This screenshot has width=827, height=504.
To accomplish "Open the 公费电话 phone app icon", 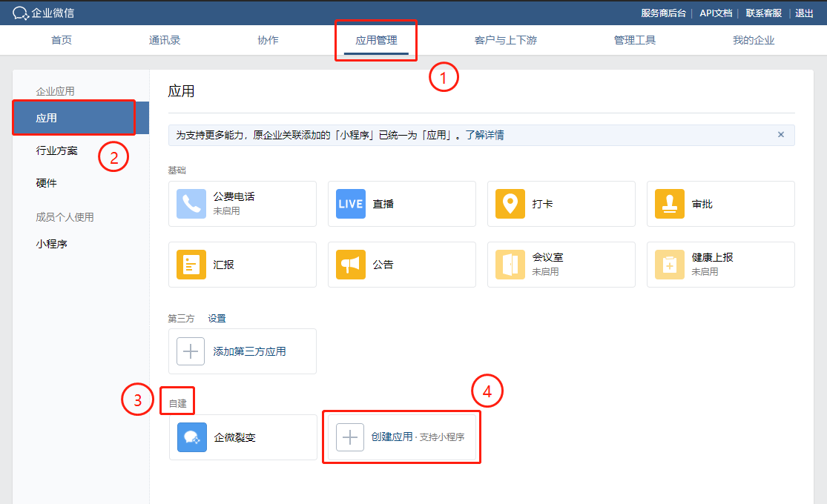I will pyautogui.click(x=191, y=204).
